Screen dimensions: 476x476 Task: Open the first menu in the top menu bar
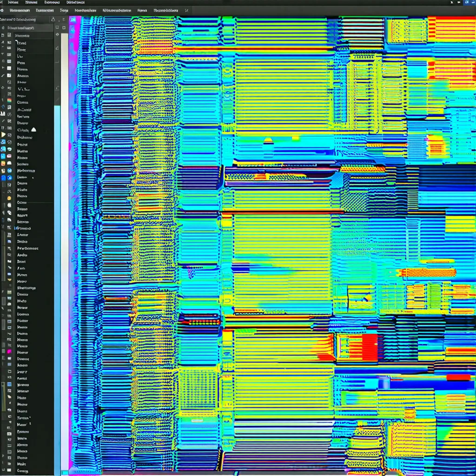coord(12,3)
